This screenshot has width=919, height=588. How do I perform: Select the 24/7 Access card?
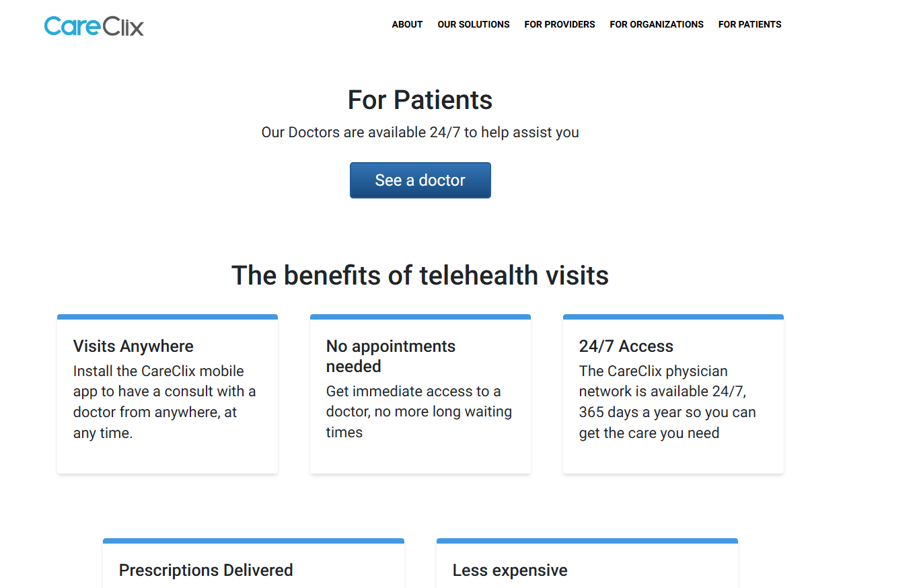[x=673, y=394]
